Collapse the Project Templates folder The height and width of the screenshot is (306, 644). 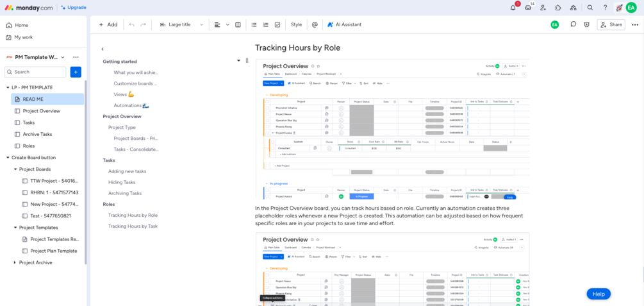click(15, 228)
